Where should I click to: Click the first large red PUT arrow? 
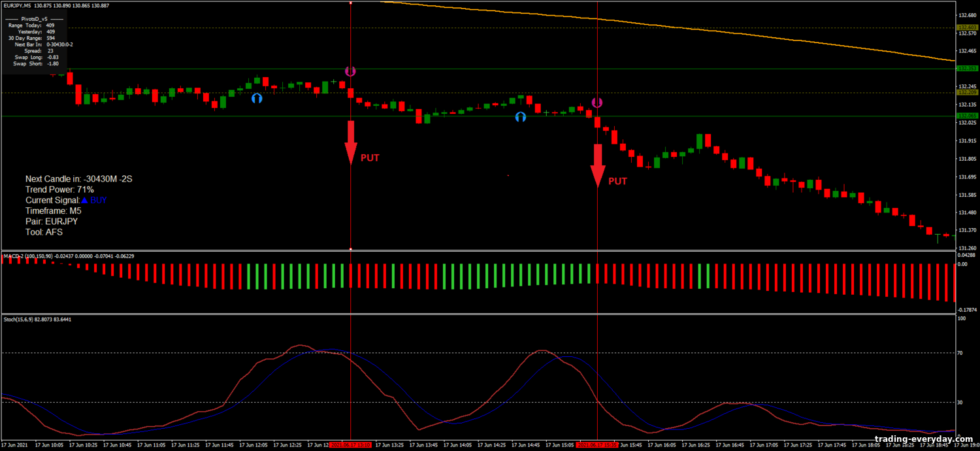[x=351, y=141]
